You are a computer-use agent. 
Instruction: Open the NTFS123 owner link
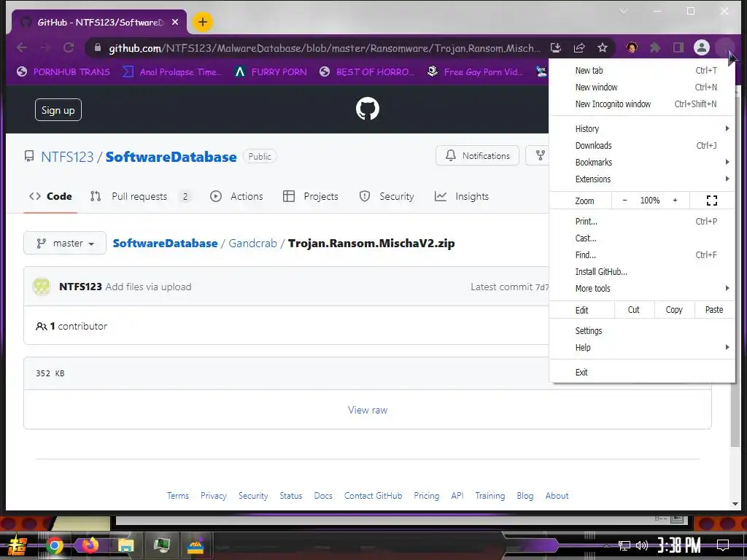coord(67,157)
